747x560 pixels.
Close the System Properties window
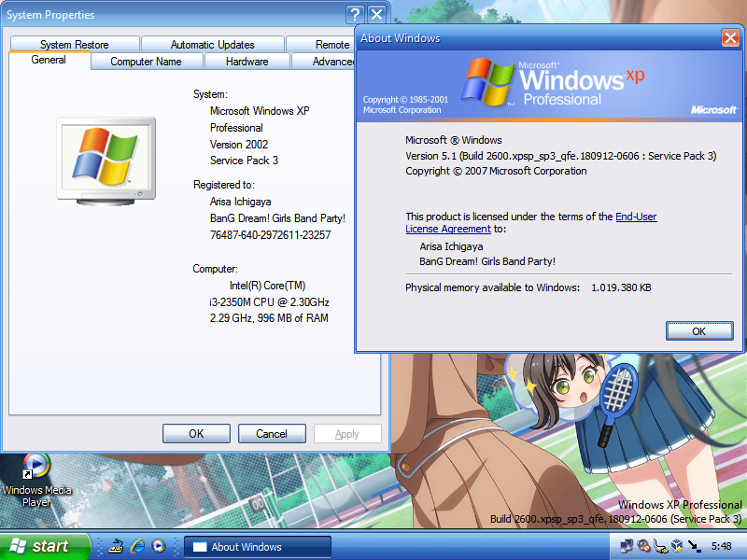(x=377, y=14)
